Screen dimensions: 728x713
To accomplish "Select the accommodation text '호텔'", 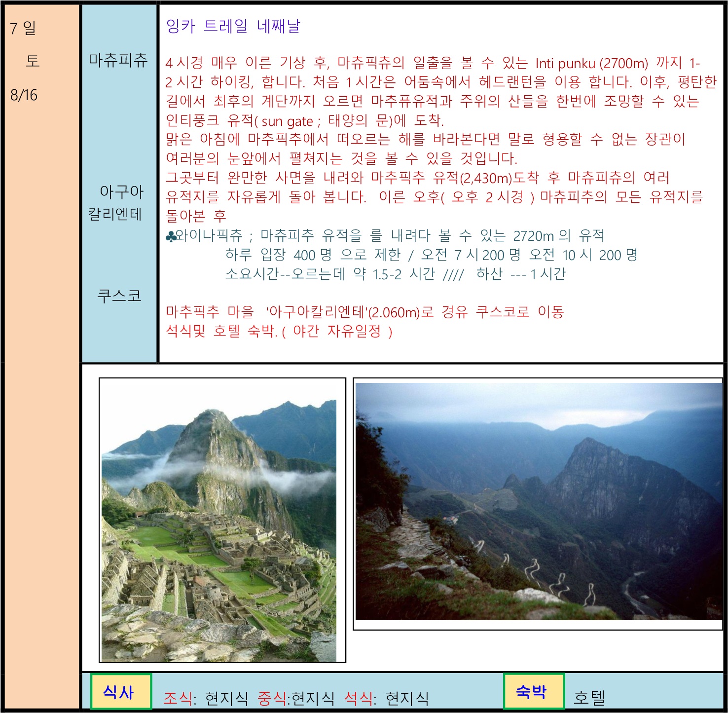I will click(589, 697).
